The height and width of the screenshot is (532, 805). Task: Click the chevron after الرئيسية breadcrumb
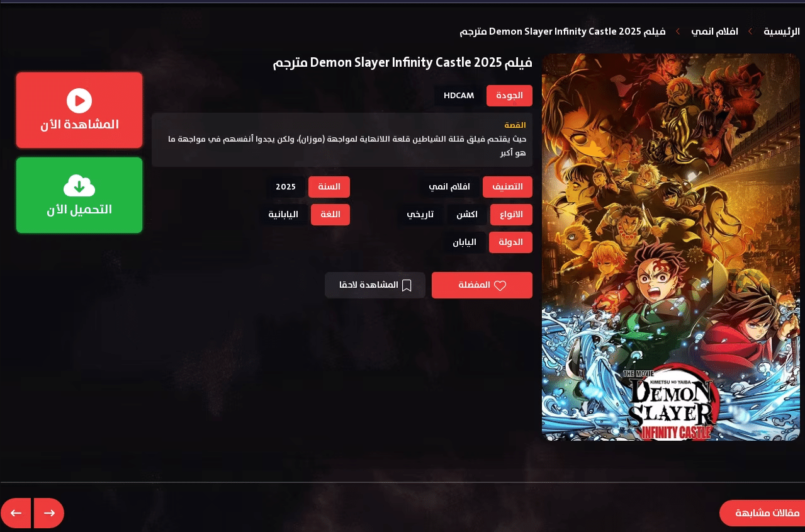pos(750,31)
